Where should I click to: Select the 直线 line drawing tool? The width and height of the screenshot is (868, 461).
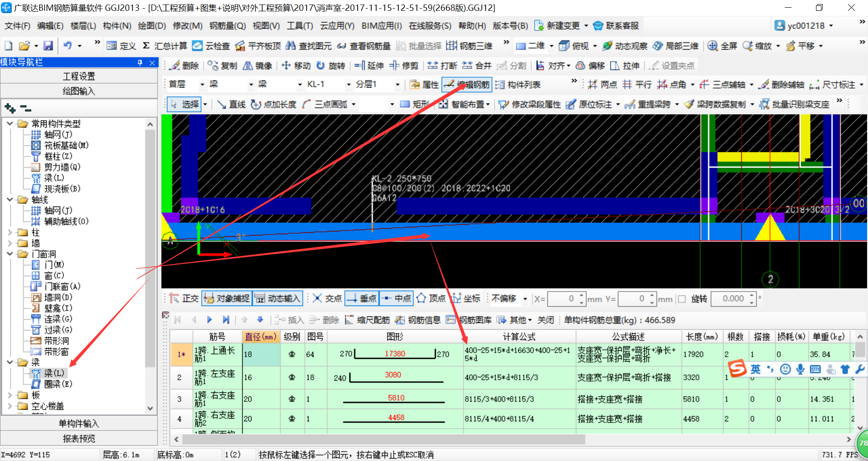(231, 104)
